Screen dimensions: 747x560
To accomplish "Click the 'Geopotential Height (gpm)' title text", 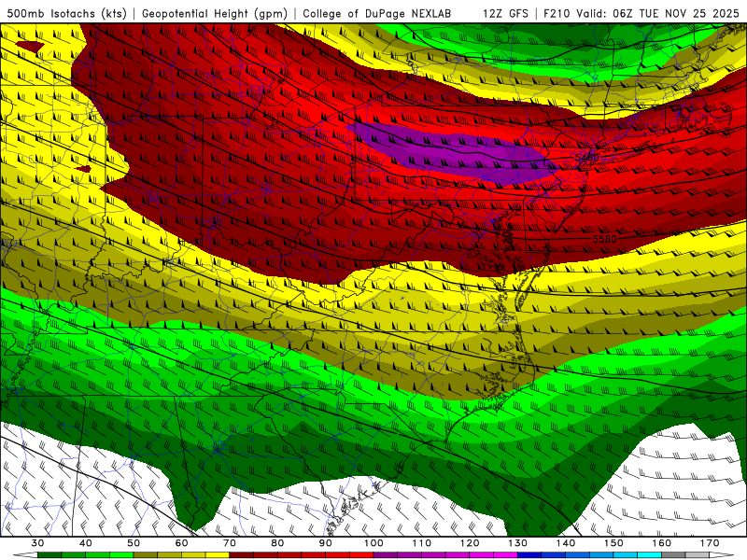I will coord(215,13).
